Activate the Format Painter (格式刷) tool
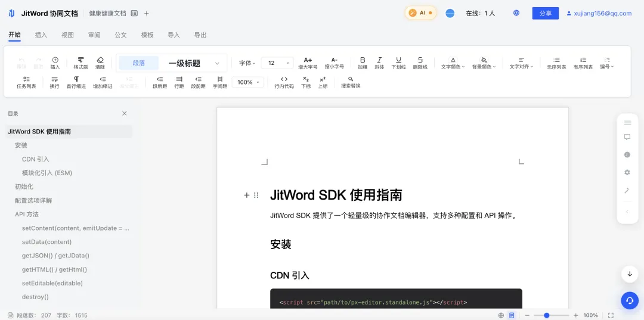Screen dimensions: 644x320 pos(81,63)
